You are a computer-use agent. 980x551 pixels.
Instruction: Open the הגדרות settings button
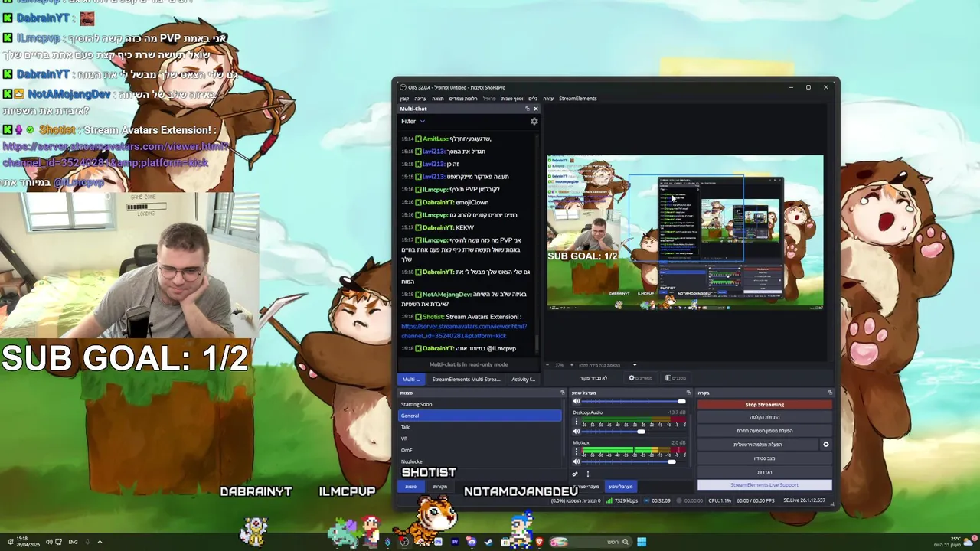click(x=764, y=472)
